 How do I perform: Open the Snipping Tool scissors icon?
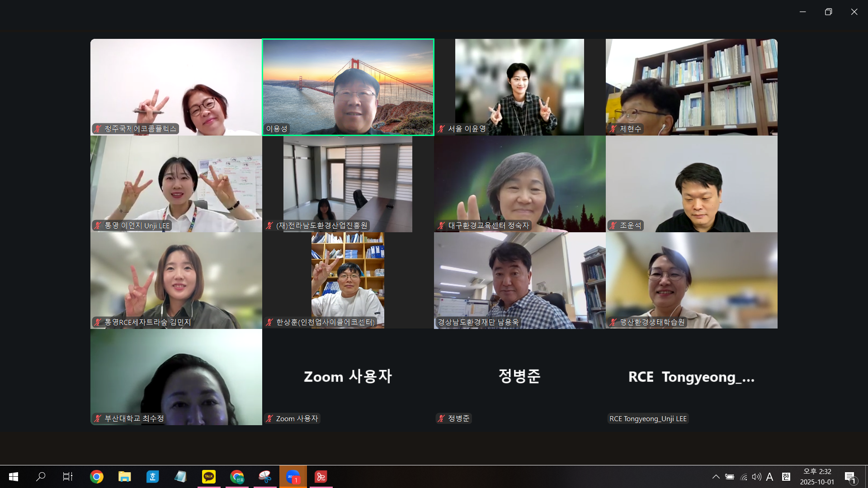click(265, 477)
